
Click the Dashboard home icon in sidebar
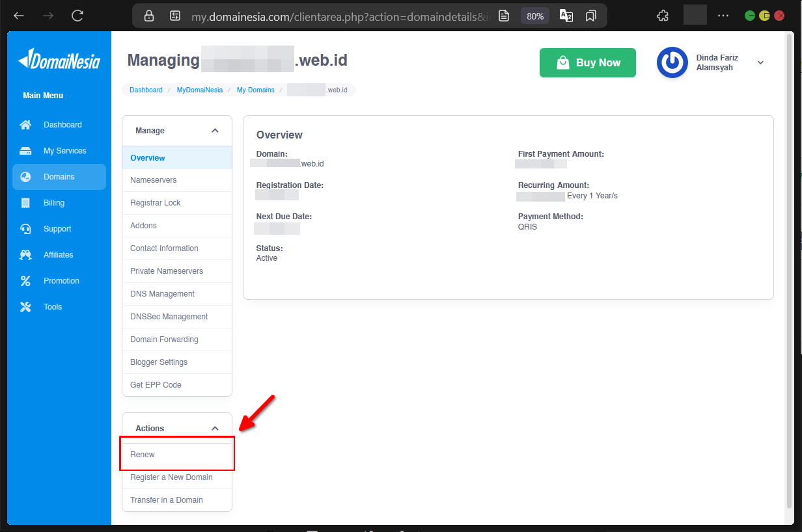coord(25,125)
